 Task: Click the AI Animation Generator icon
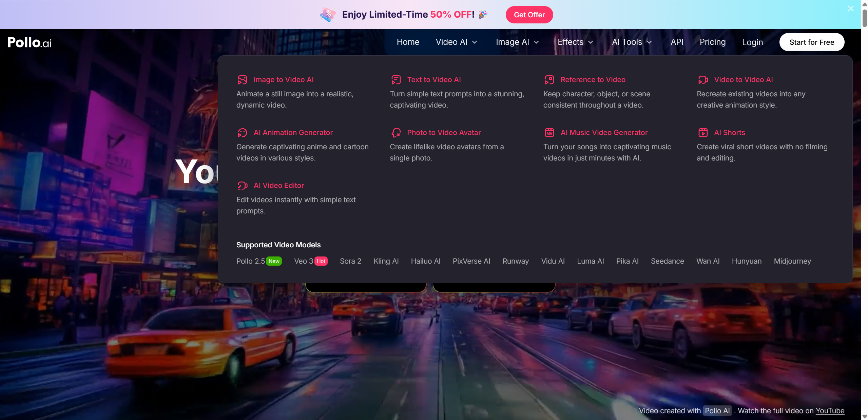coord(242,133)
